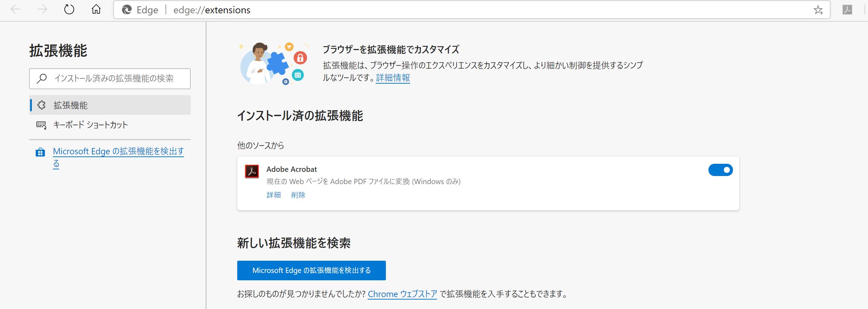868x309 pixels.
Task: Click the store bag icon in sidebar
Action: (40, 152)
